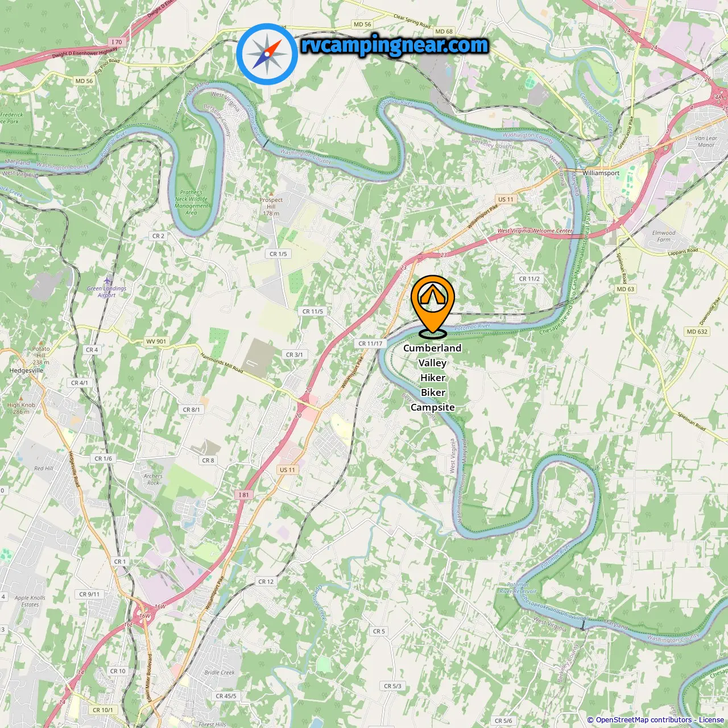Click the MD 632 route shield

click(697, 332)
